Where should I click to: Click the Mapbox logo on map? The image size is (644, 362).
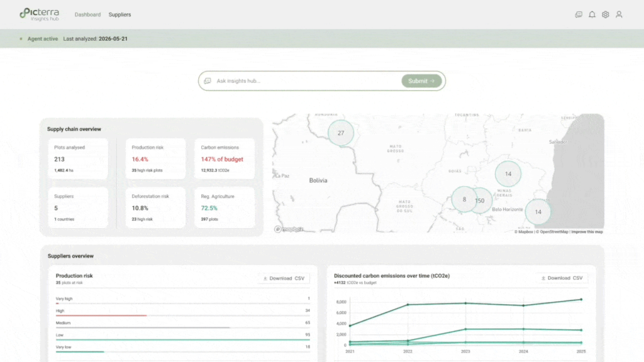point(289,229)
